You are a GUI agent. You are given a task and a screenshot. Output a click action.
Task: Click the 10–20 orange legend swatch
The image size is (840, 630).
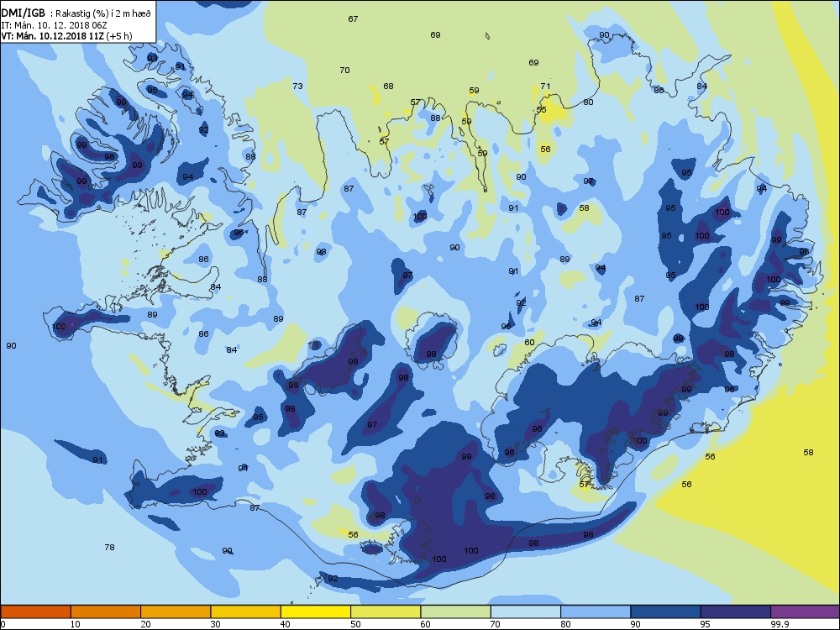click(x=106, y=612)
